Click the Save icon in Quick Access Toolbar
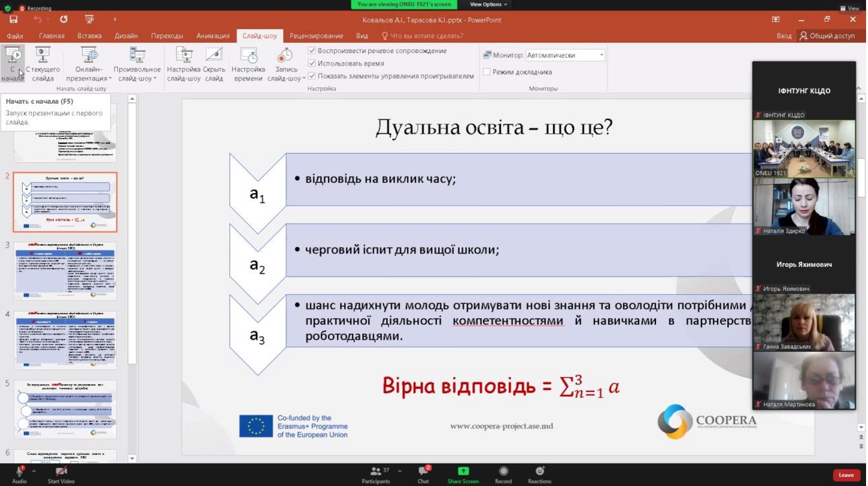This screenshot has width=868, height=486. tap(14, 19)
